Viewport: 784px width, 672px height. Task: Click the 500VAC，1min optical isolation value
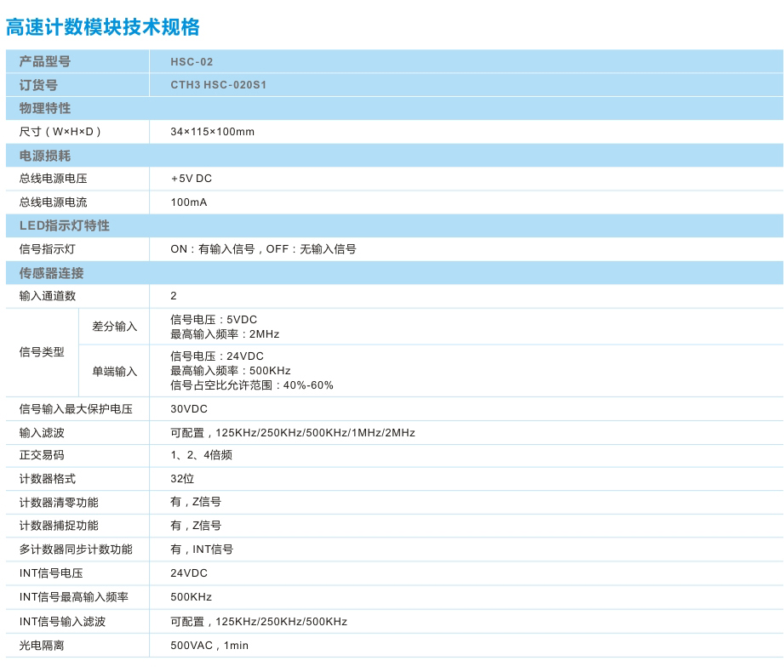click(x=209, y=646)
